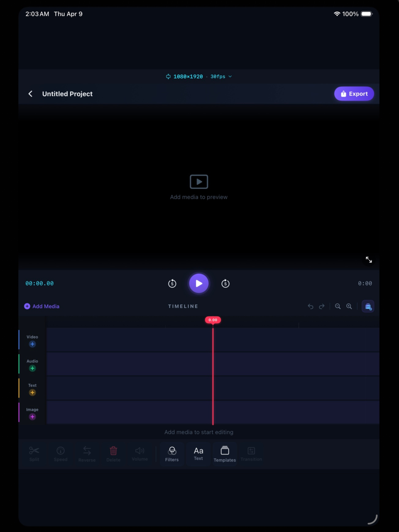Open the Speed tool
Viewport: 399px width, 532px height.
(60, 454)
